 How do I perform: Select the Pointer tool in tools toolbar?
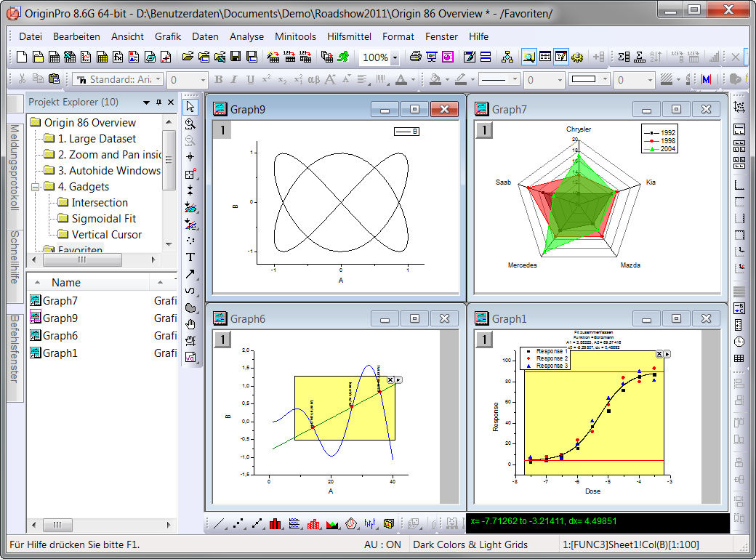190,108
